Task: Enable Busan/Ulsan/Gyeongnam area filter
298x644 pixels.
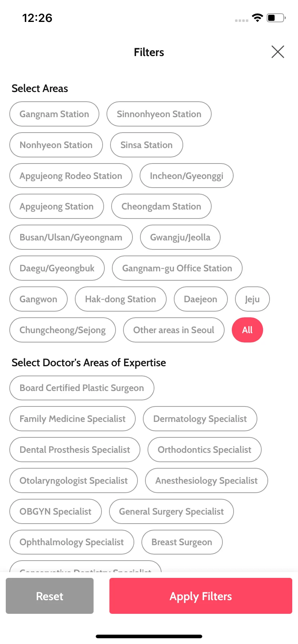Action: click(71, 237)
